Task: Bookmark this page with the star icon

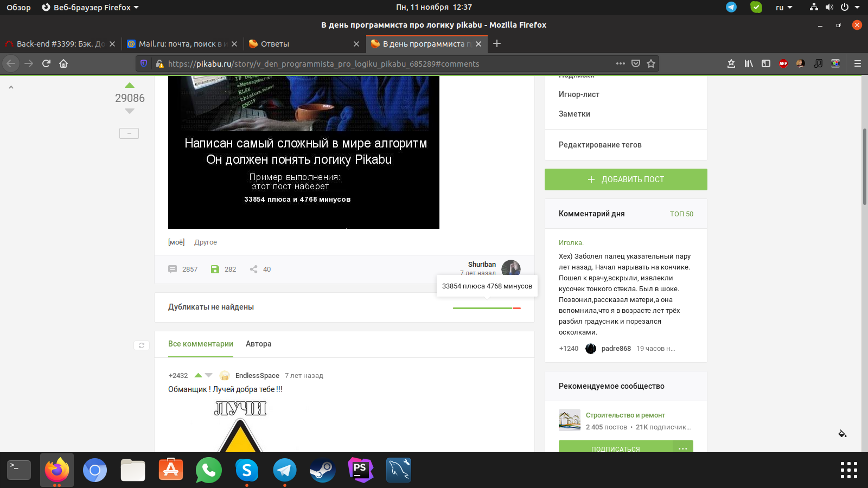Action: pyautogui.click(x=651, y=63)
